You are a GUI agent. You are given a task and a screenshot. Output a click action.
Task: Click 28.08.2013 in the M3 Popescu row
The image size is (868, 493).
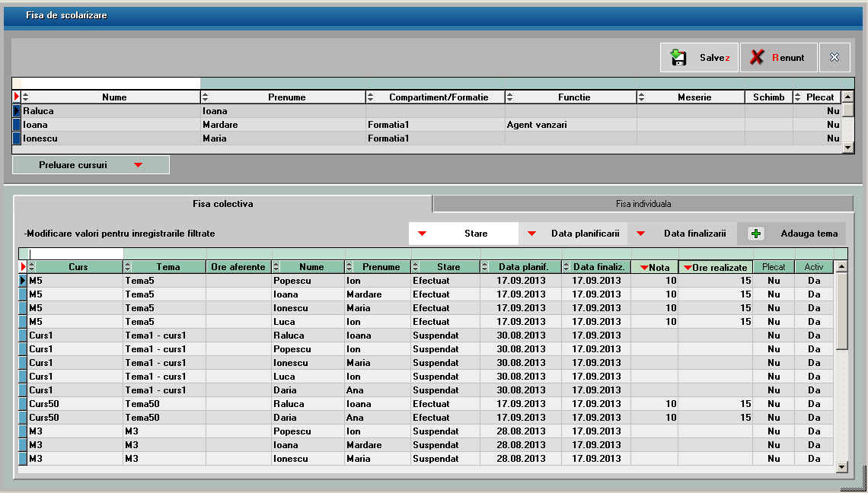[521, 431]
